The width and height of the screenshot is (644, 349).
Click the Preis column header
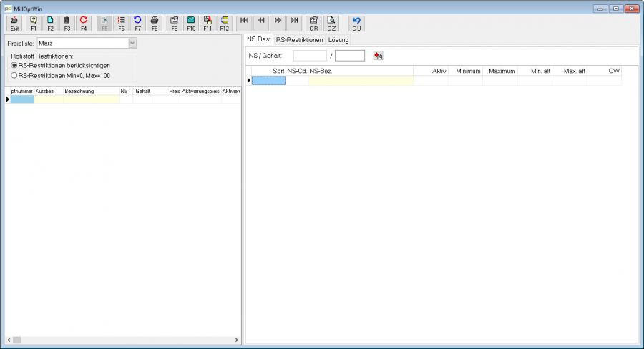(x=167, y=91)
